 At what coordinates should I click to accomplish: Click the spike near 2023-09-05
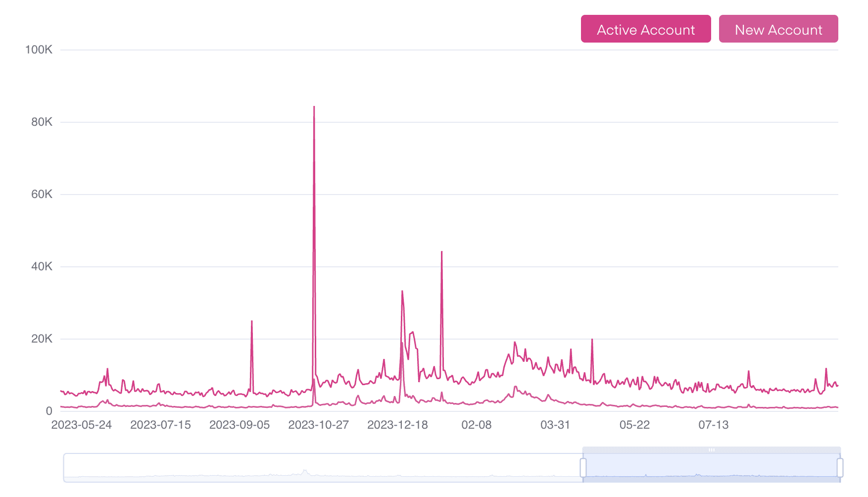click(x=251, y=321)
